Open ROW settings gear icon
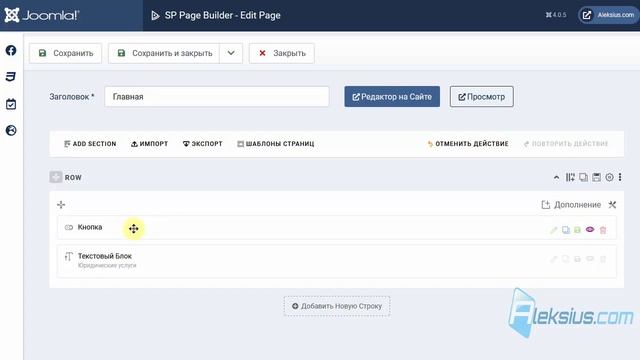Viewport: 640px width, 360px height. pyautogui.click(x=609, y=177)
